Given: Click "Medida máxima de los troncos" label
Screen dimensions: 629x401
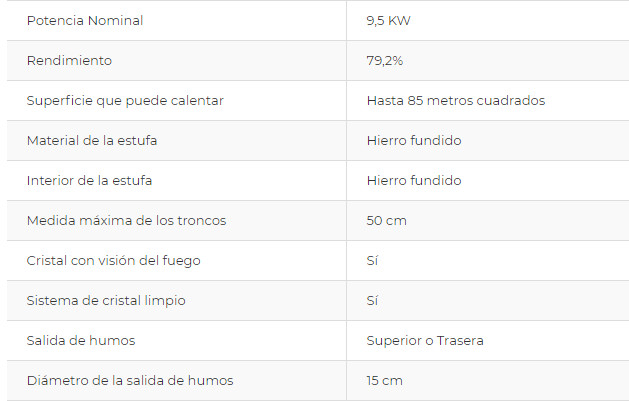Looking at the screenshot, I should tap(126, 220).
